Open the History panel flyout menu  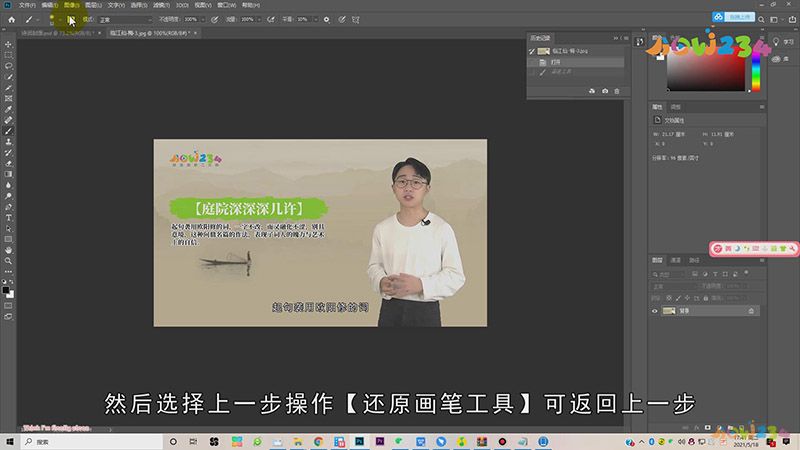626,38
